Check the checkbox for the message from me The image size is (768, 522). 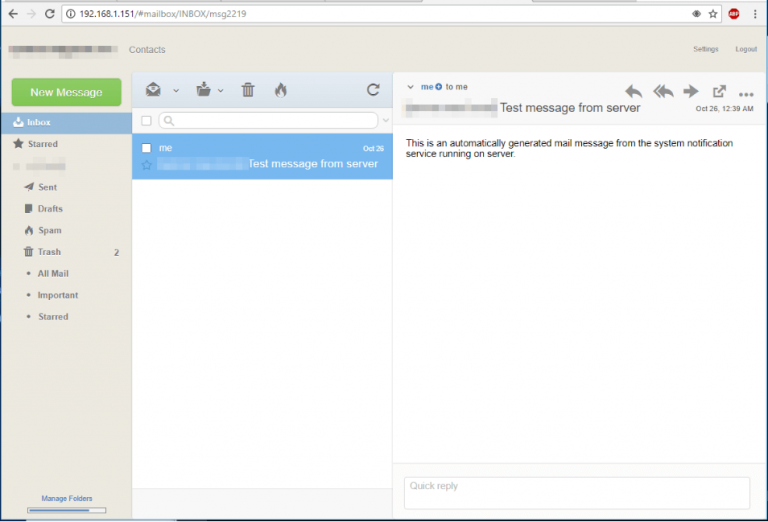pyautogui.click(x=146, y=148)
